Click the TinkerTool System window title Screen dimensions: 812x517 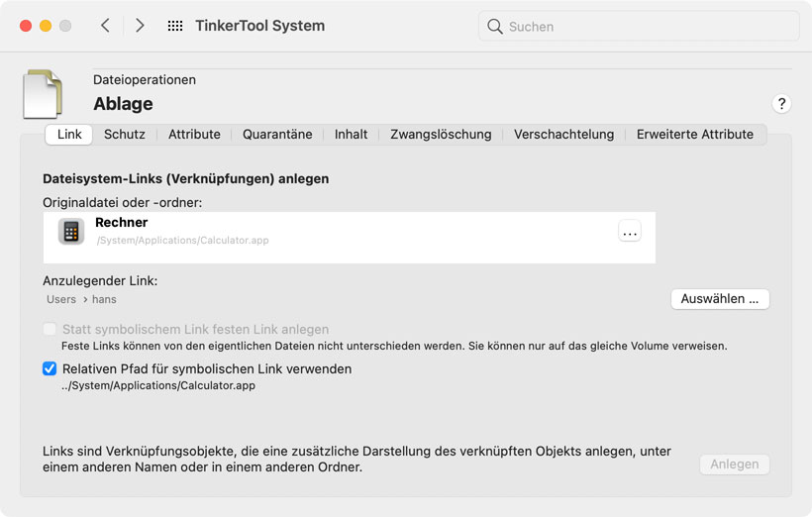(x=260, y=26)
